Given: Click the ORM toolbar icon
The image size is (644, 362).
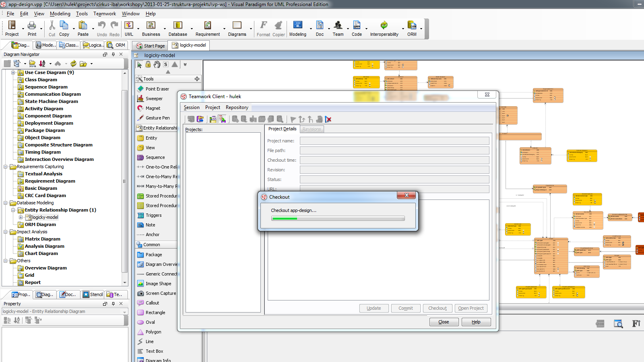Looking at the screenshot, I should point(412,28).
